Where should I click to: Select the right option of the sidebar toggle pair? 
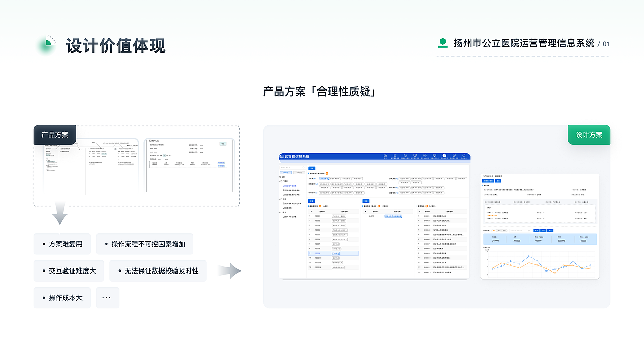coord(299,173)
